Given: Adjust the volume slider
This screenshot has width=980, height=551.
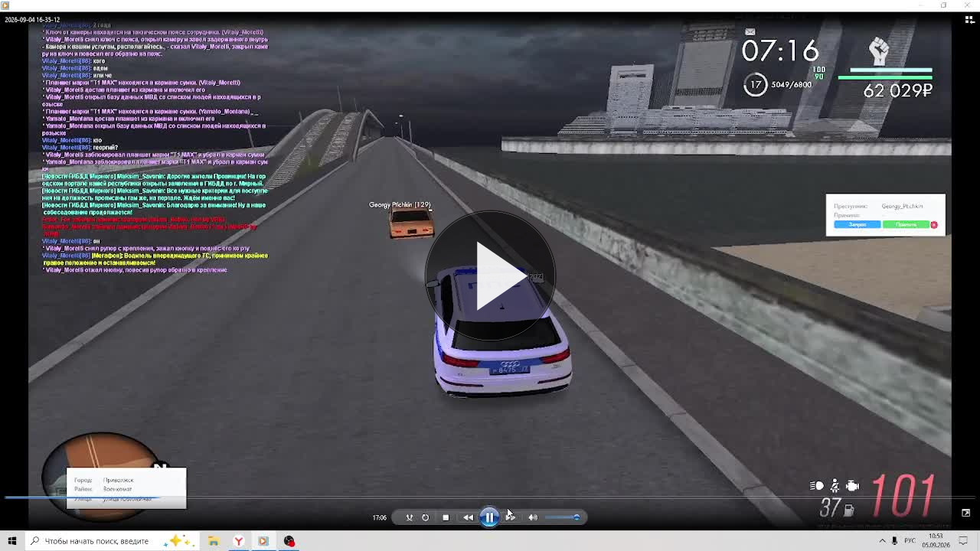Looking at the screenshot, I should click(563, 517).
